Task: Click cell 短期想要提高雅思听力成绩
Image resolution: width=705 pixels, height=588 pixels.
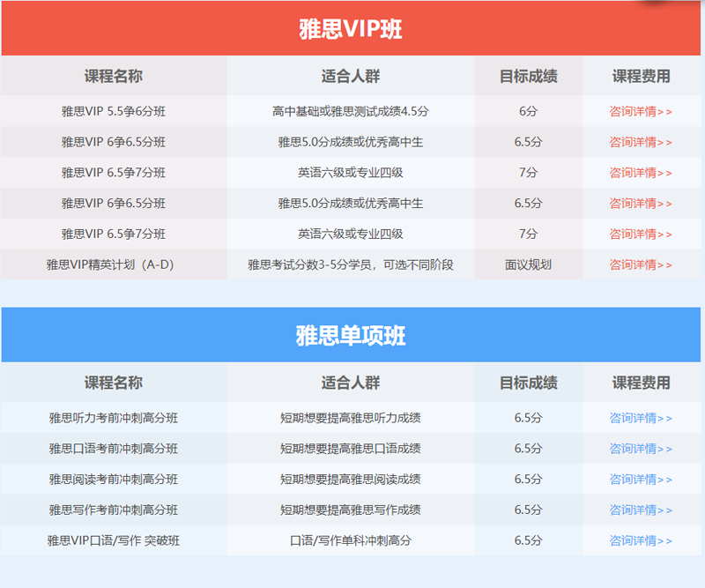Action: pos(351,418)
